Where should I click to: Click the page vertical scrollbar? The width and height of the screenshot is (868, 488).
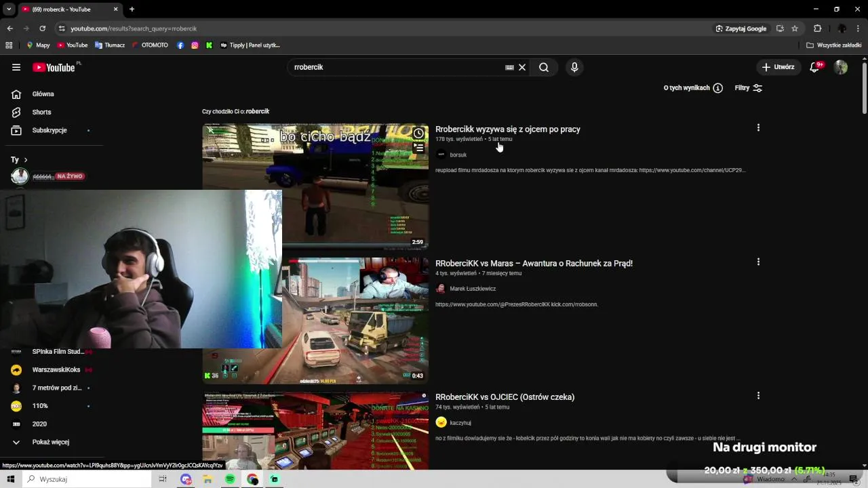coord(865,88)
